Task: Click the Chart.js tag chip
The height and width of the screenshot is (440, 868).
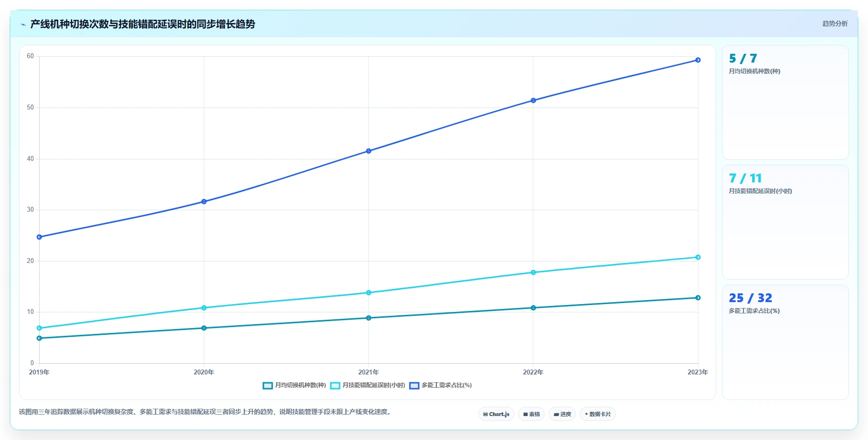Action: [496, 414]
